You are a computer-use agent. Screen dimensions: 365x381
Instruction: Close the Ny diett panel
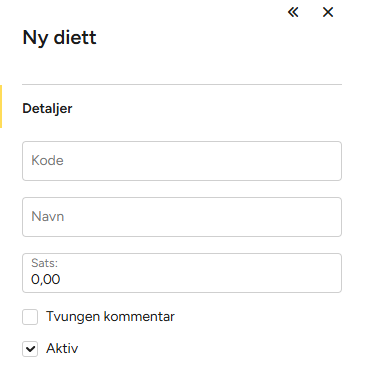(x=328, y=12)
